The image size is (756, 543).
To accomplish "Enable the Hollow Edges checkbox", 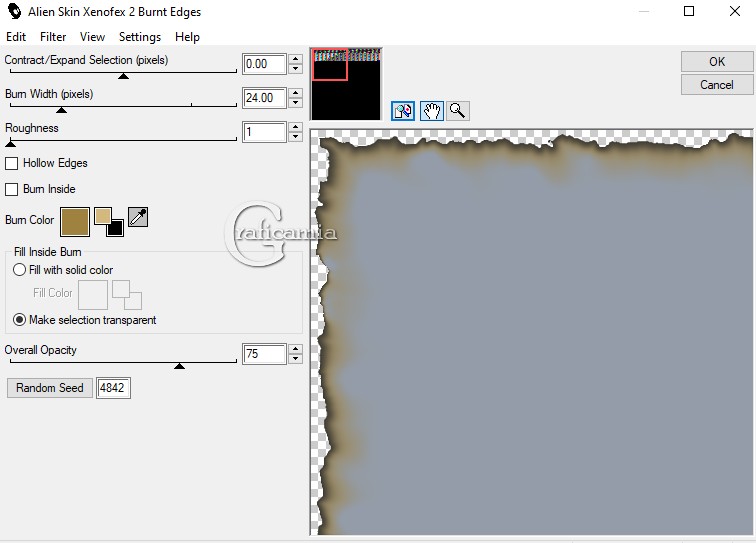I will 12,163.
